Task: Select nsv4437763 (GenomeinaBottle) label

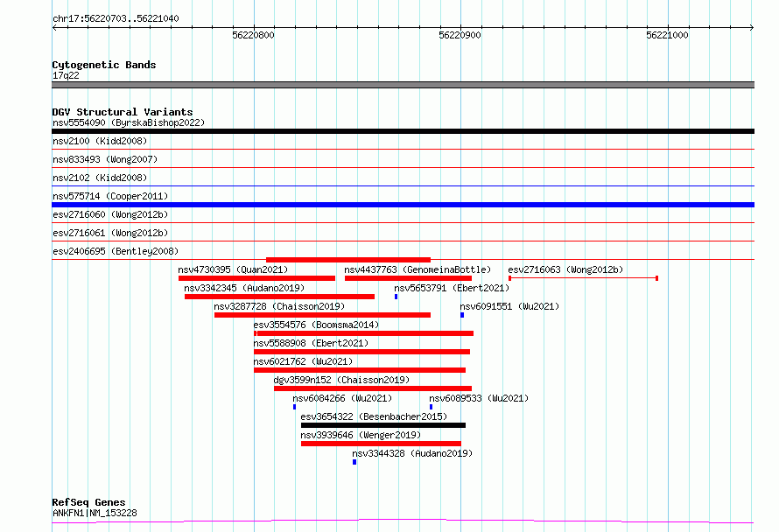Action: coord(418,269)
